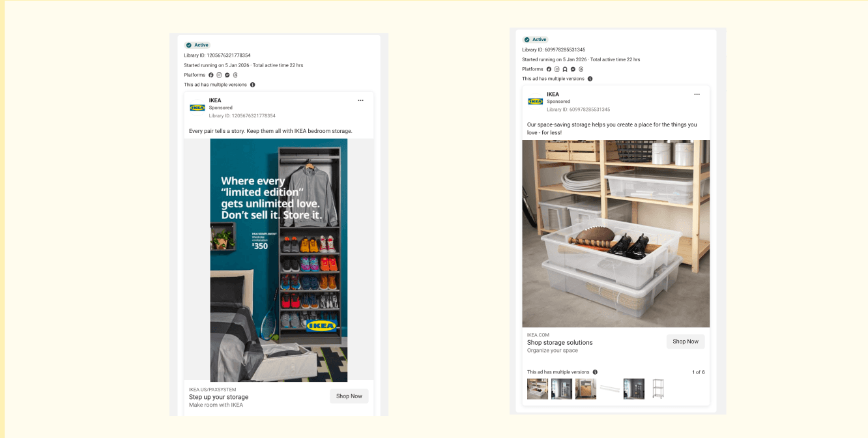Screen dimensions: 868x438
Task: Open the IKEA profile logo on the left ad
Action: (x=197, y=108)
